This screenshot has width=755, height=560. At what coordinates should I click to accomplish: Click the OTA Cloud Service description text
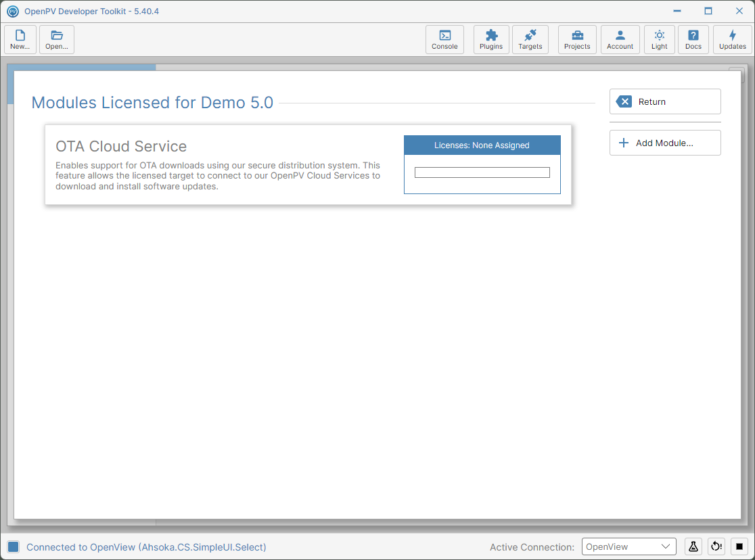click(218, 176)
